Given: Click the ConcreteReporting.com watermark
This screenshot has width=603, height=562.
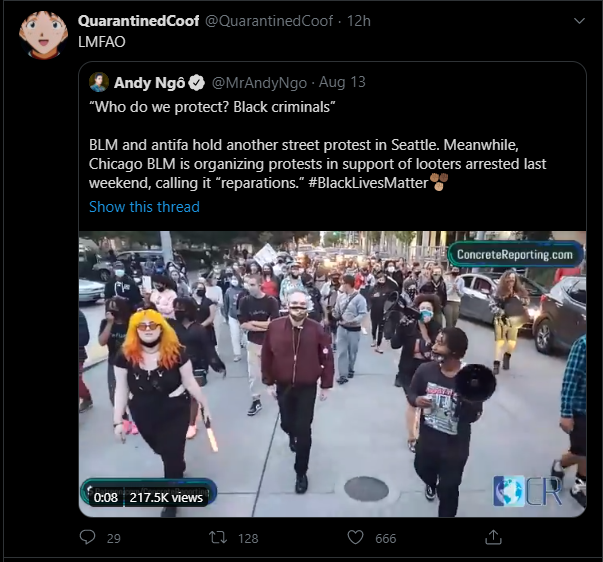Looking at the screenshot, I should [515, 254].
